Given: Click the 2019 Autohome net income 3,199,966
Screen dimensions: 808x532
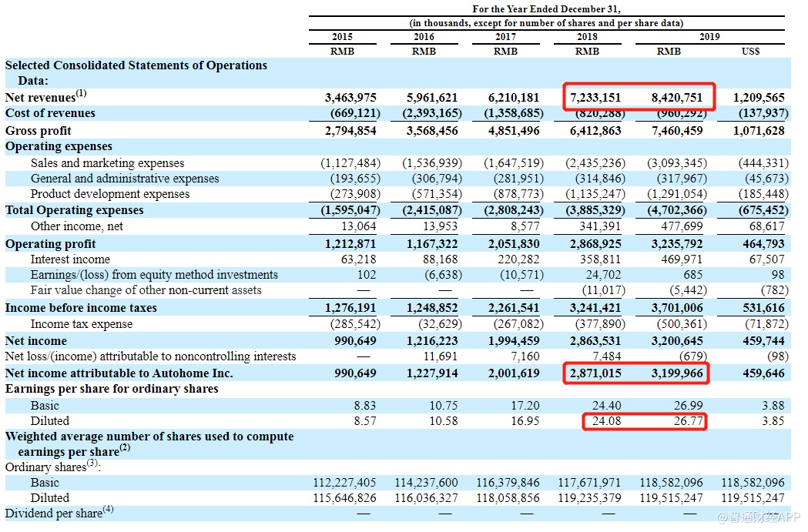Looking at the screenshot, I should tap(676, 373).
